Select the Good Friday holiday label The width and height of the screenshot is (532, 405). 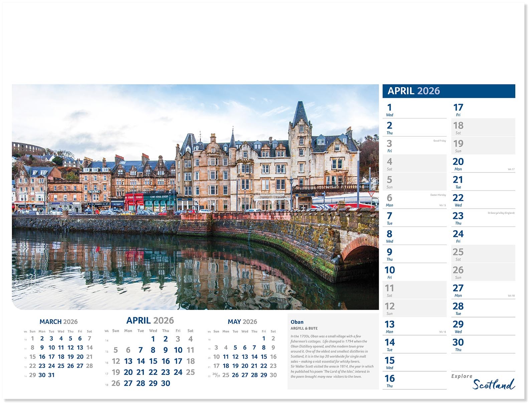click(439, 141)
